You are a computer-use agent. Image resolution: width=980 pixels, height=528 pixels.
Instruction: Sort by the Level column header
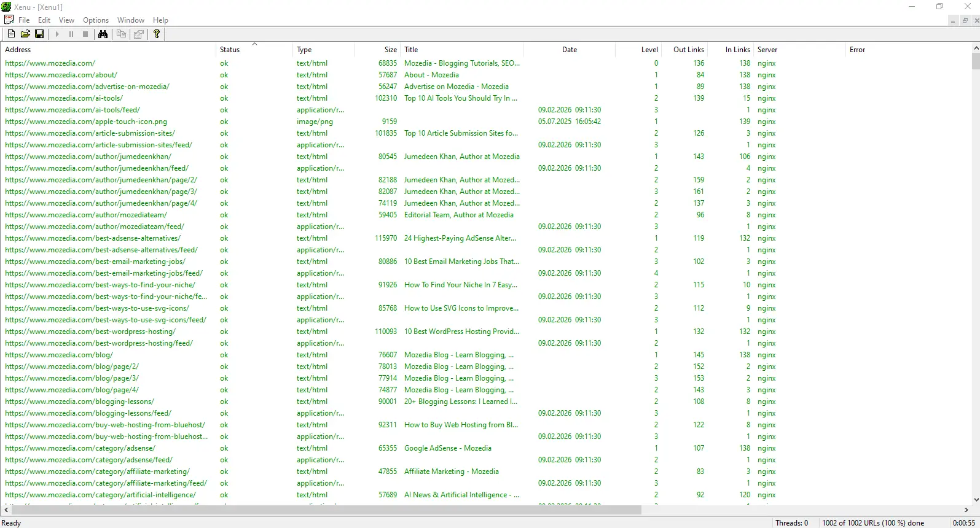(x=638, y=50)
